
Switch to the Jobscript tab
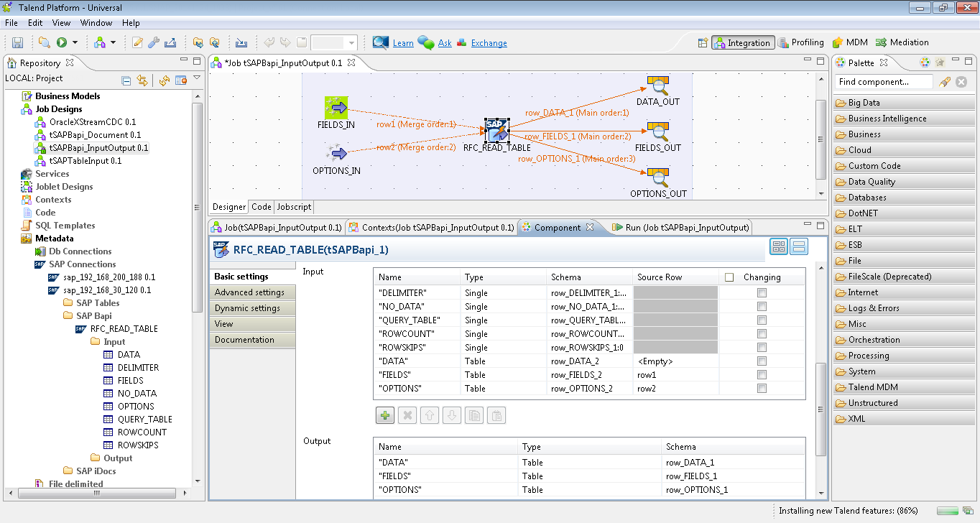tap(294, 207)
